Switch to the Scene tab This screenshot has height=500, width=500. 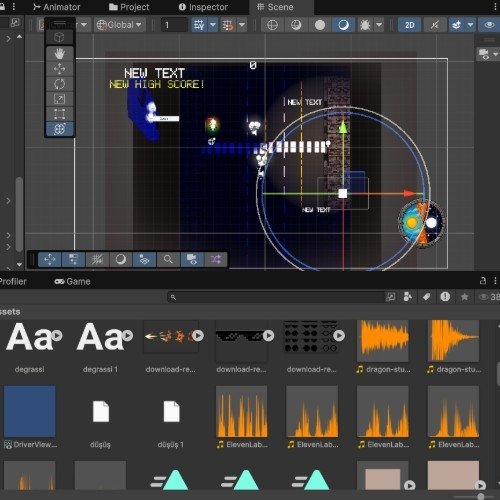click(275, 7)
